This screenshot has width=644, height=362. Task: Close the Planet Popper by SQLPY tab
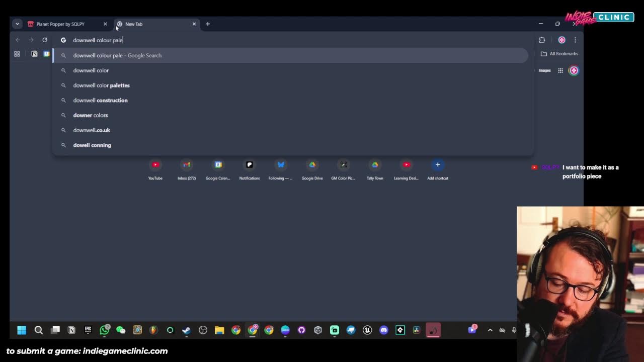(x=105, y=24)
